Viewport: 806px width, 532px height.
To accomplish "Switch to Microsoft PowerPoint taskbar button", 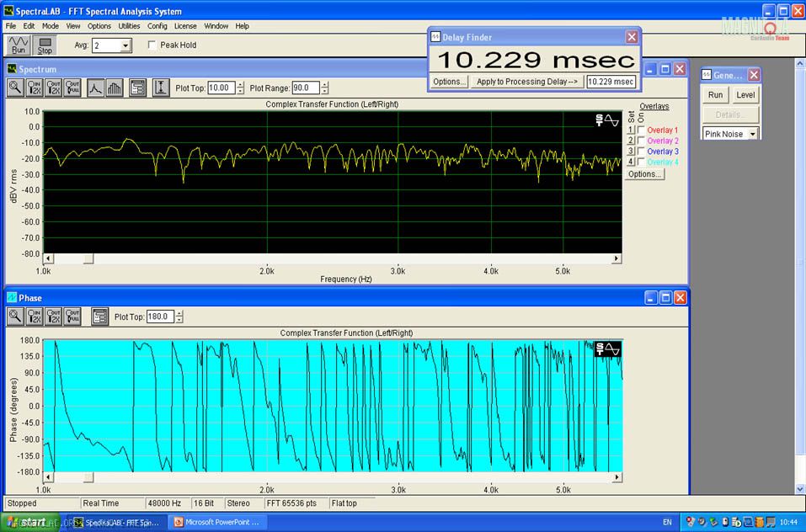I will tap(218, 522).
